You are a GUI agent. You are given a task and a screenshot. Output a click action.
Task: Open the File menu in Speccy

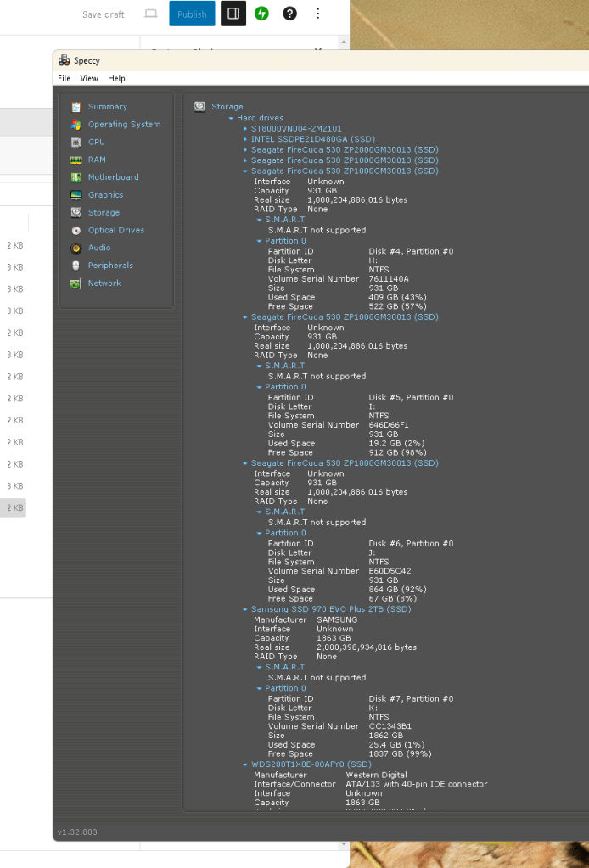[65, 78]
